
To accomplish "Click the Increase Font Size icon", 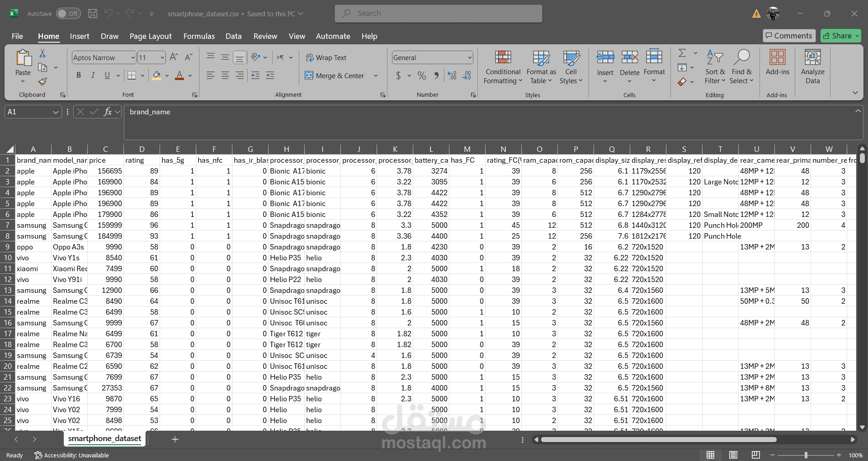I will point(174,57).
